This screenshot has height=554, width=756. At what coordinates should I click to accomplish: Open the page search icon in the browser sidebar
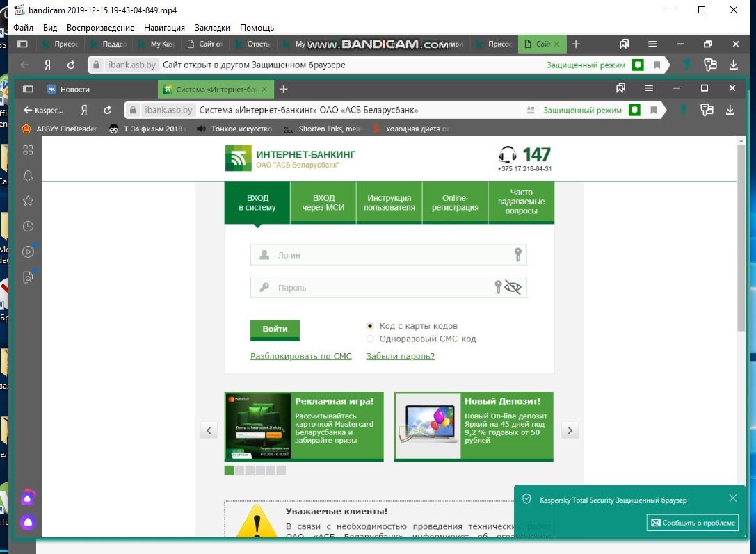[28, 277]
